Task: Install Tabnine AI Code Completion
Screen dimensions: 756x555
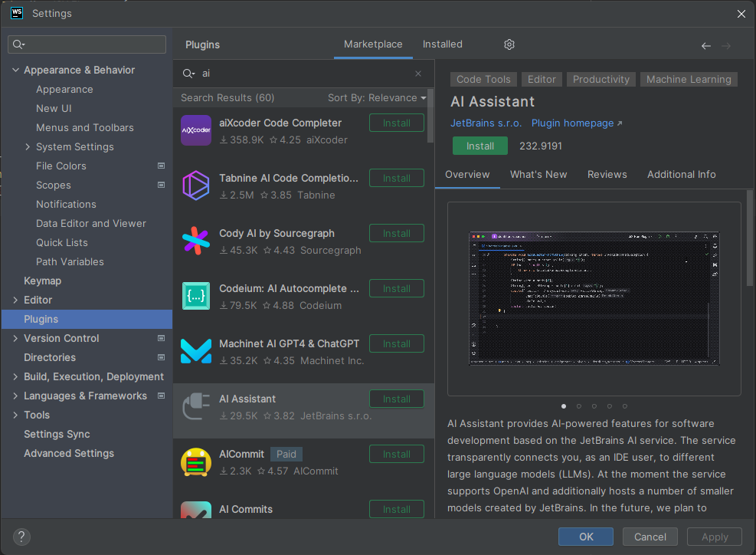Action: pyautogui.click(x=396, y=178)
